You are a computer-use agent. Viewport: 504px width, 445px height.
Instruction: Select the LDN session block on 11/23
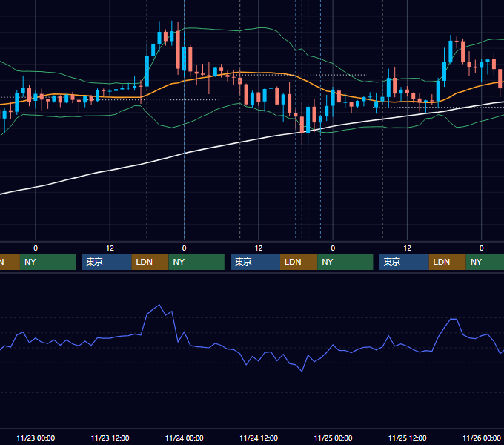point(150,262)
